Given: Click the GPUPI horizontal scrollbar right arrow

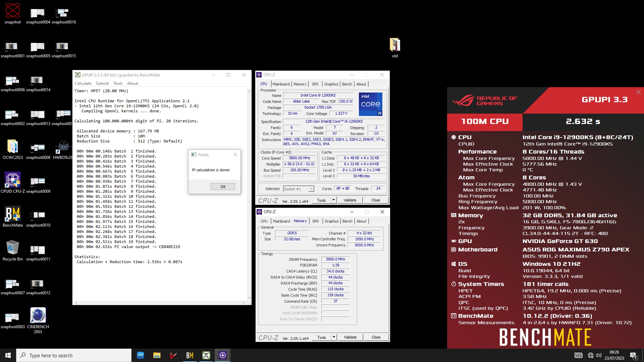Looking at the screenshot, I should (244, 303).
